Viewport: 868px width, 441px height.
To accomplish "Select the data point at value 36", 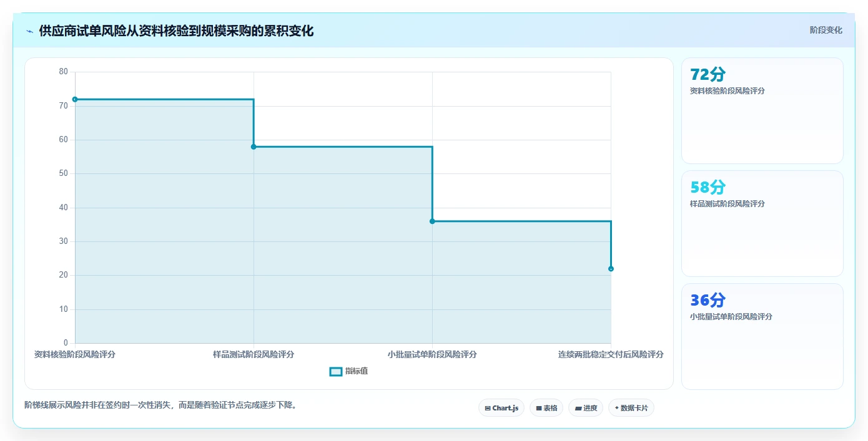I will tap(432, 221).
